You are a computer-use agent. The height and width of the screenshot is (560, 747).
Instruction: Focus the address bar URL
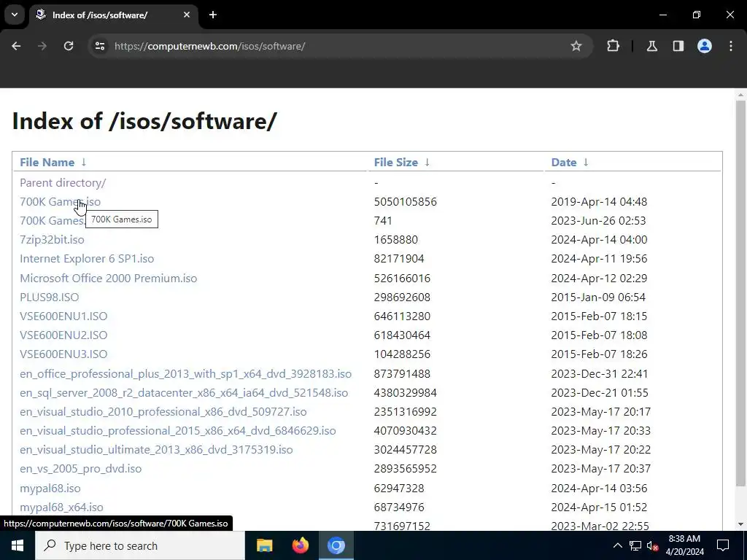click(209, 46)
